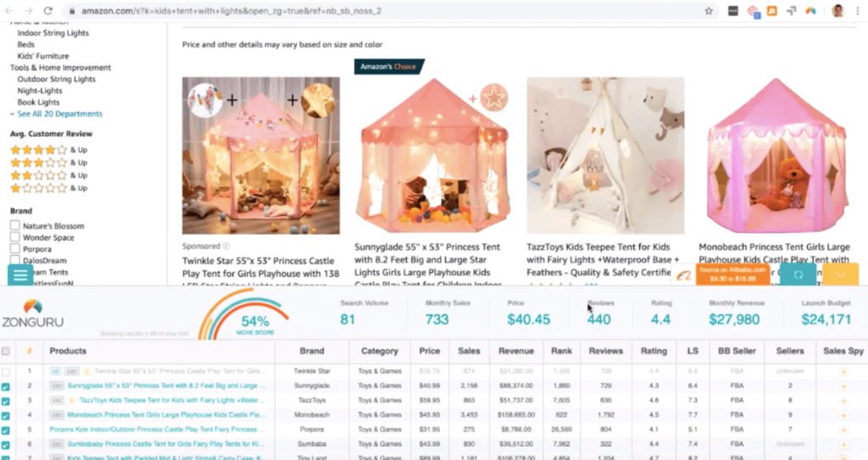Viewport: 868px width, 460px height.
Task: Check the Nature's Blossom brand filter
Action: 15,225
